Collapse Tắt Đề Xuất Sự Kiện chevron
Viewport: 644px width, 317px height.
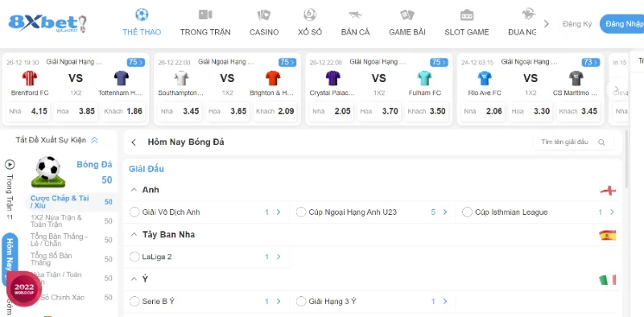[x=94, y=140]
